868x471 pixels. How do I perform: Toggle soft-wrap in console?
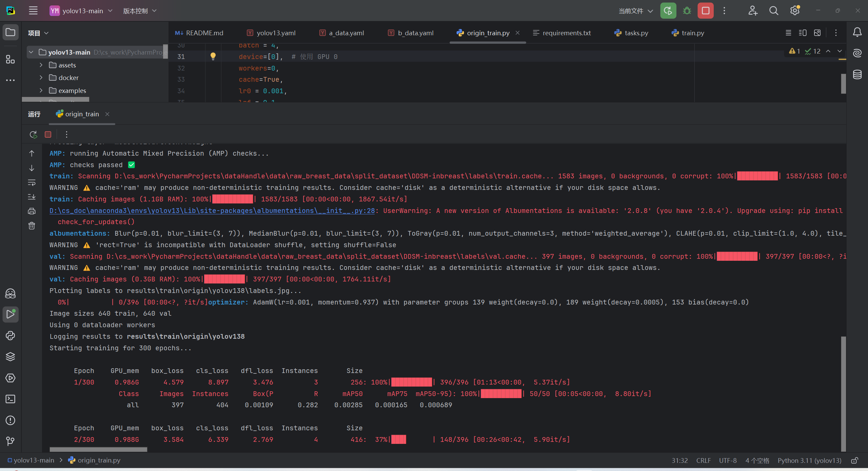(32, 182)
